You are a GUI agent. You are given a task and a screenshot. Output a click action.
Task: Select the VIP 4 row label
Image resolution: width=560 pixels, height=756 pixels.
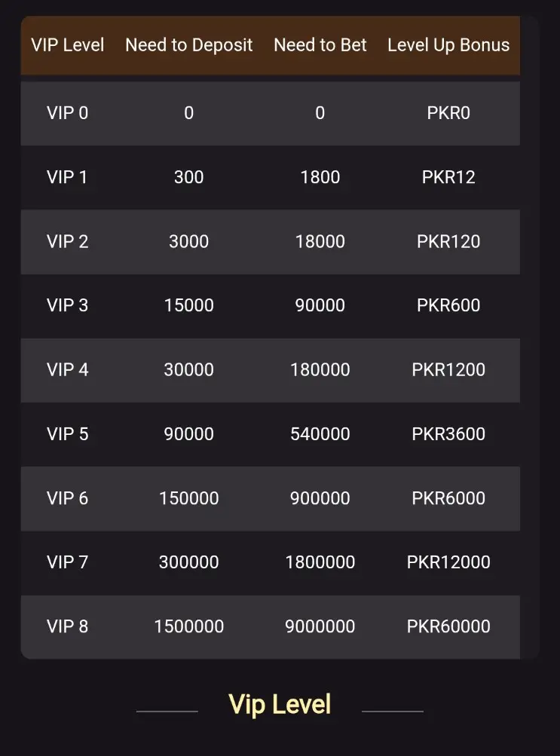(x=68, y=369)
